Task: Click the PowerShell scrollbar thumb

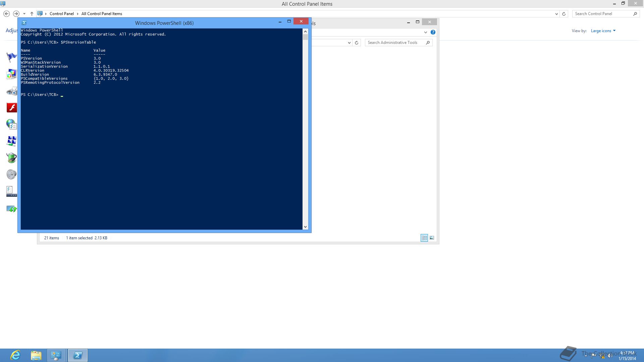Action: click(305, 37)
